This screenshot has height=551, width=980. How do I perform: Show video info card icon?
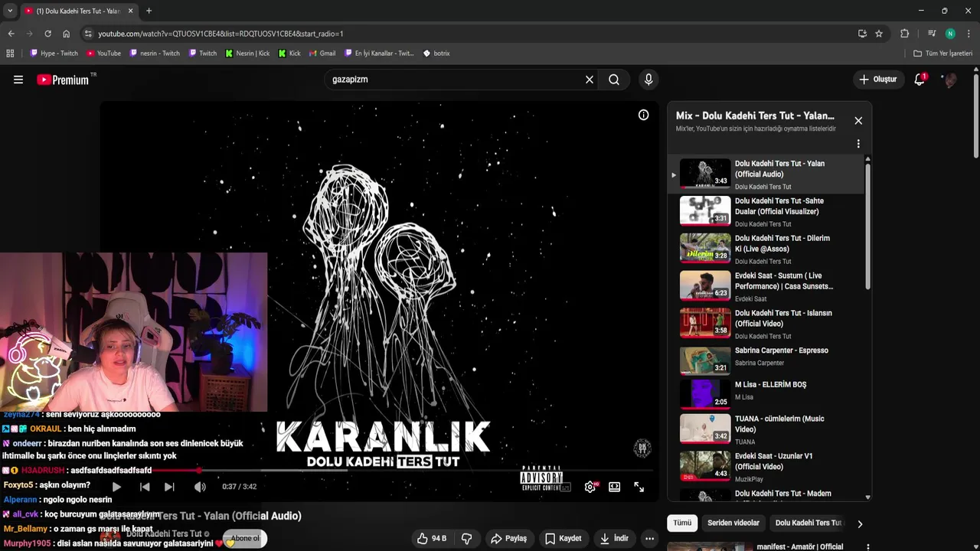(x=644, y=115)
